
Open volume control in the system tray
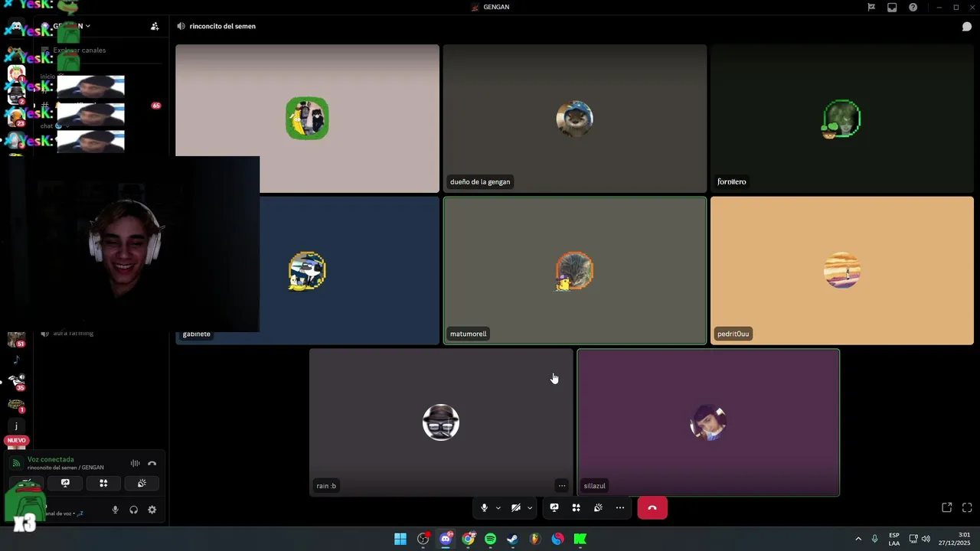(x=926, y=539)
